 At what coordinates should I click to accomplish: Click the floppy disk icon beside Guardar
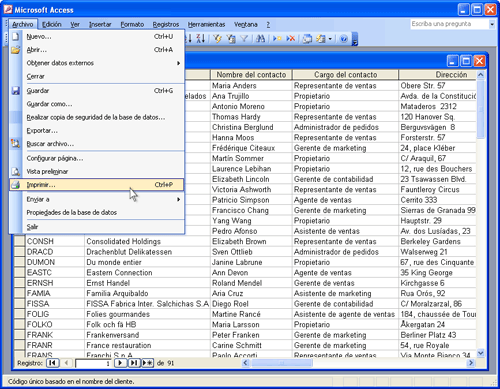[15, 91]
